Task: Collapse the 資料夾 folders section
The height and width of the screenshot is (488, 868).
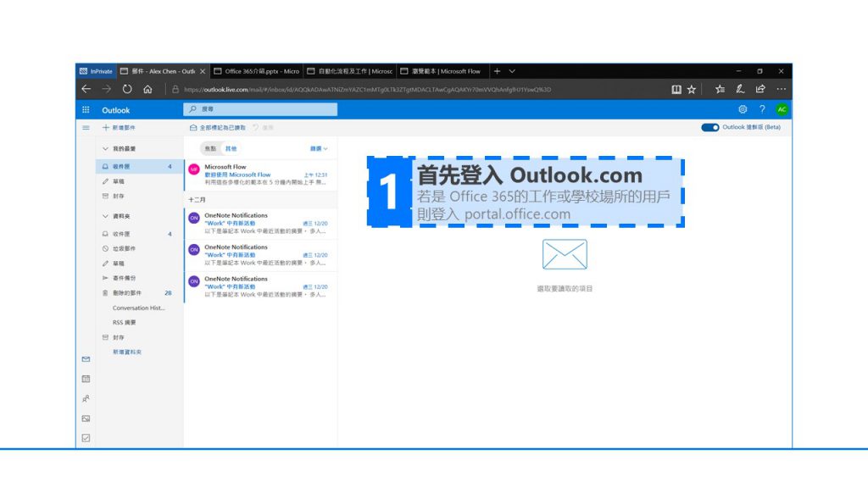Action: (x=105, y=216)
